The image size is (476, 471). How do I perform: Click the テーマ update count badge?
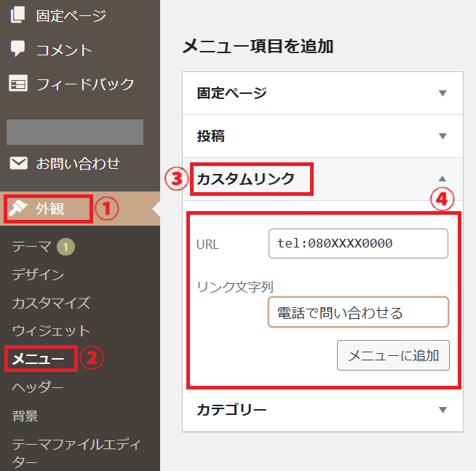(x=66, y=247)
